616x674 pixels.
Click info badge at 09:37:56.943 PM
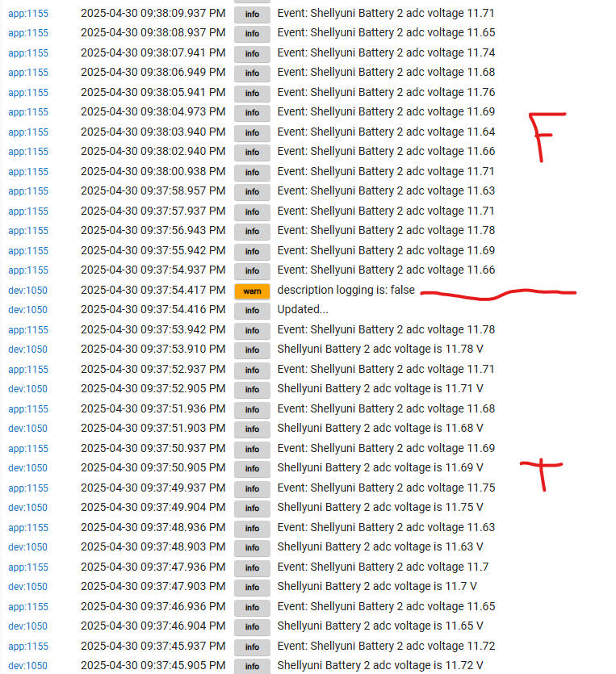point(252,231)
